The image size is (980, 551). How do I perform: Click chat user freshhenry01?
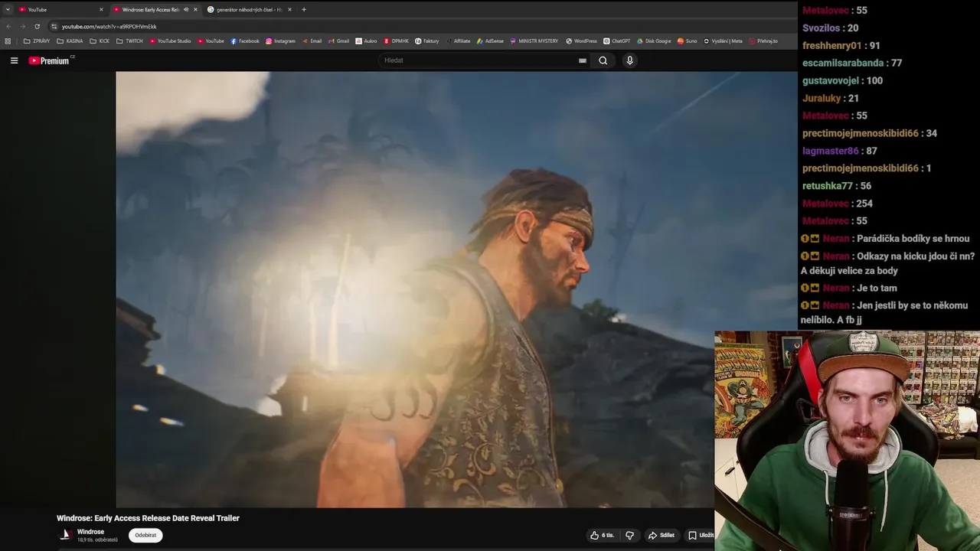tap(831, 45)
